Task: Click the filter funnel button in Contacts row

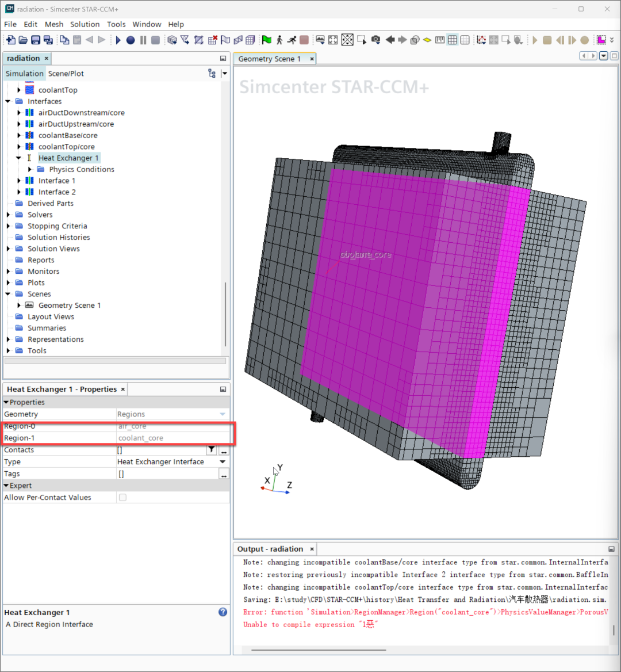Action: click(212, 449)
